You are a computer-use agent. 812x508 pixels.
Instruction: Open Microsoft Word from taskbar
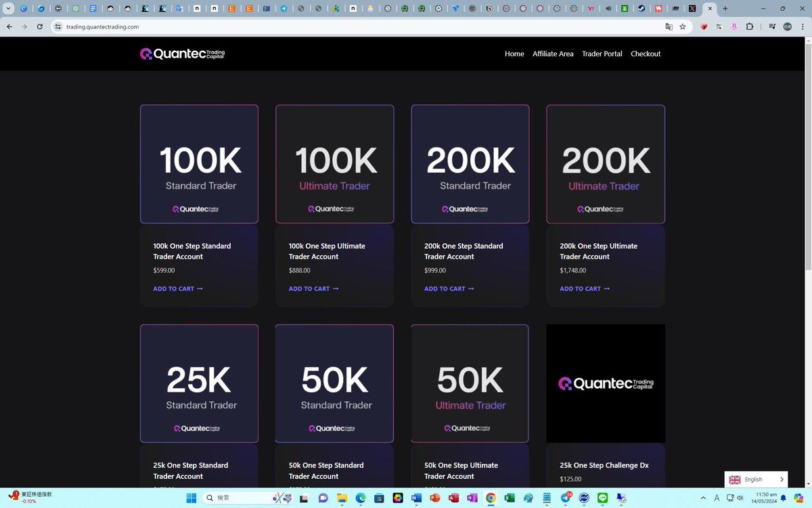tap(416, 498)
